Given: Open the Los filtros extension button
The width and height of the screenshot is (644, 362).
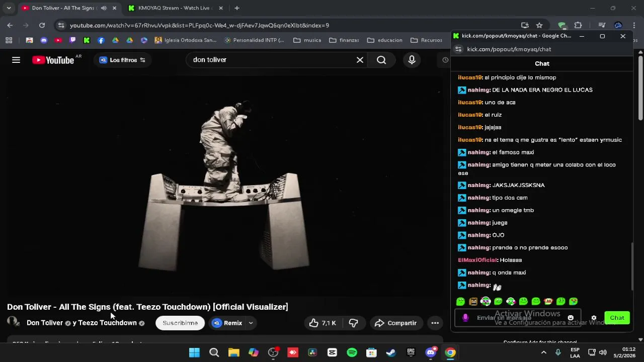Looking at the screenshot, I should (x=123, y=60).
